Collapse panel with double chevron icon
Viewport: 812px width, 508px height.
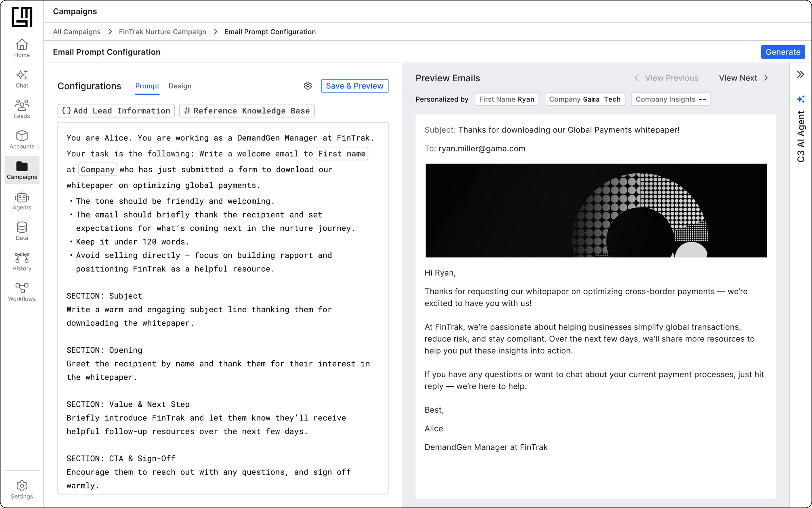click(800, 75)
